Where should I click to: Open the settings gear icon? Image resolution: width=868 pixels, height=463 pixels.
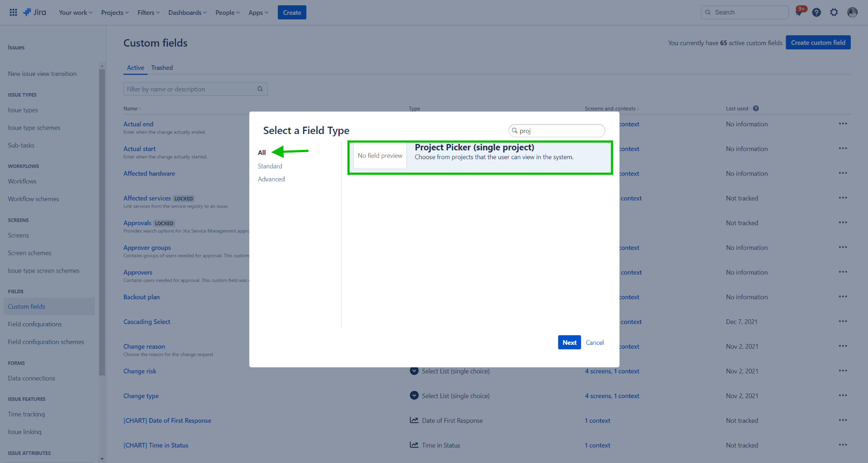(834, 12)
